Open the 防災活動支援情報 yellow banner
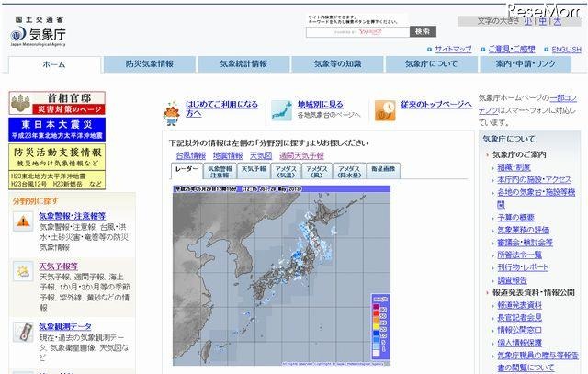This screenshot has width=588, height=374. point(57,166)
